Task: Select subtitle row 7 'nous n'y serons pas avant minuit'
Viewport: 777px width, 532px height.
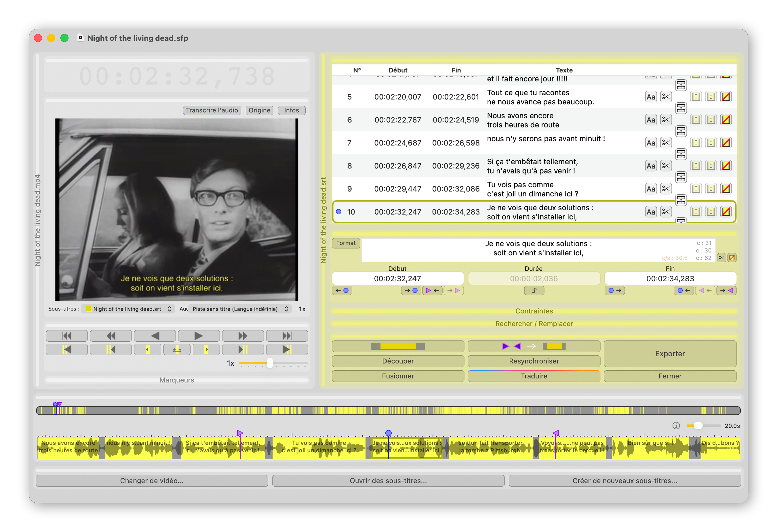Action: 534,143
